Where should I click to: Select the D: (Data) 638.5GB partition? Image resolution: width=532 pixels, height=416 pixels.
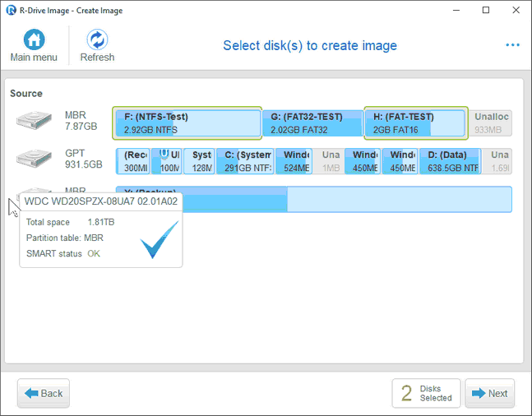click(451, 161)
